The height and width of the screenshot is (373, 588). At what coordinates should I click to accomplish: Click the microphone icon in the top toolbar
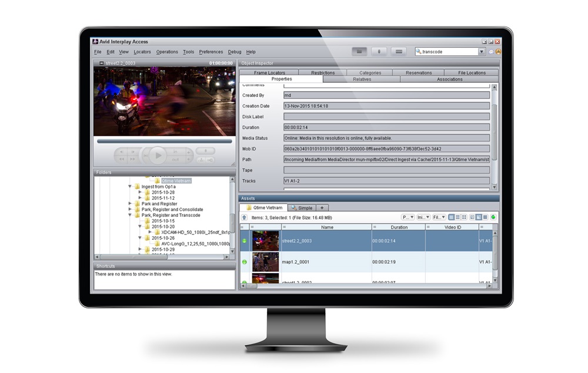379,51
